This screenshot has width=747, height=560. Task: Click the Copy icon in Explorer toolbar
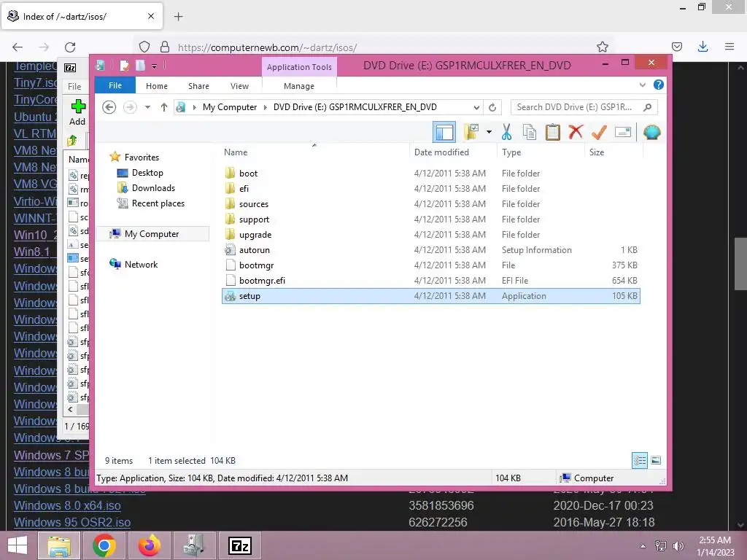click(x=530, y=133)
